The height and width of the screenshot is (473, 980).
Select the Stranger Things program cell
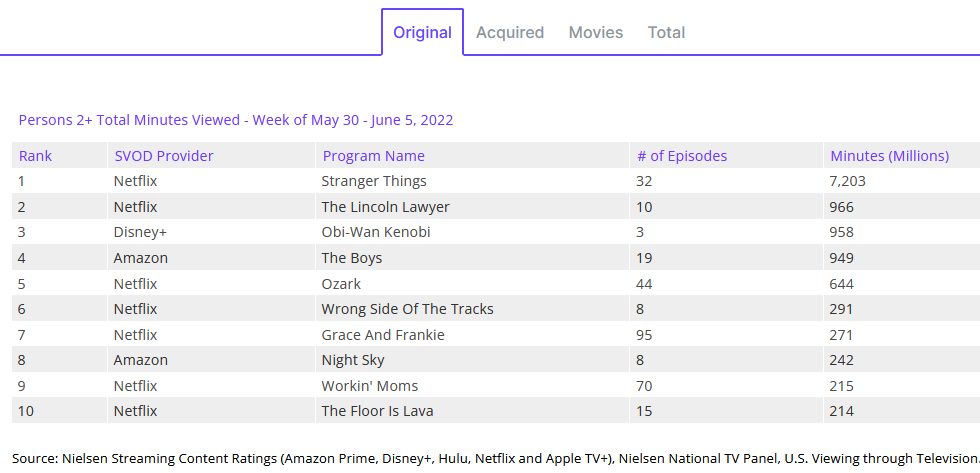(x=374, y=181)
